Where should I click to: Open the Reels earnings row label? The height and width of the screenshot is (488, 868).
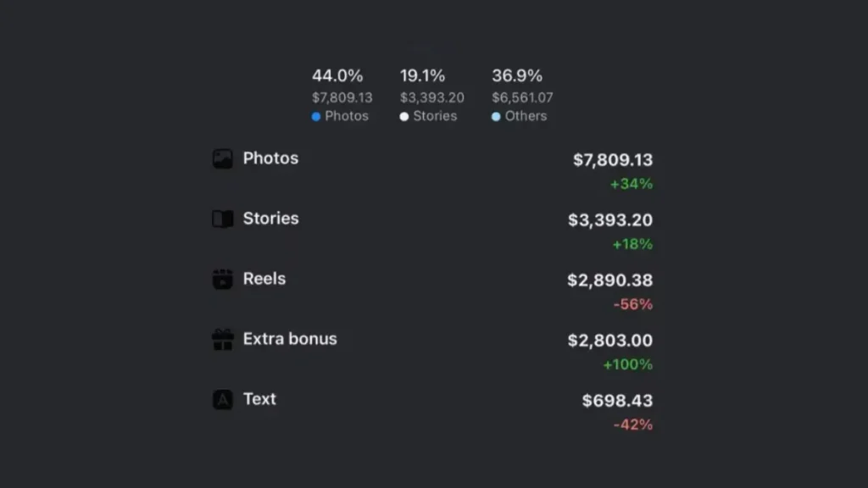coord(264,279)
